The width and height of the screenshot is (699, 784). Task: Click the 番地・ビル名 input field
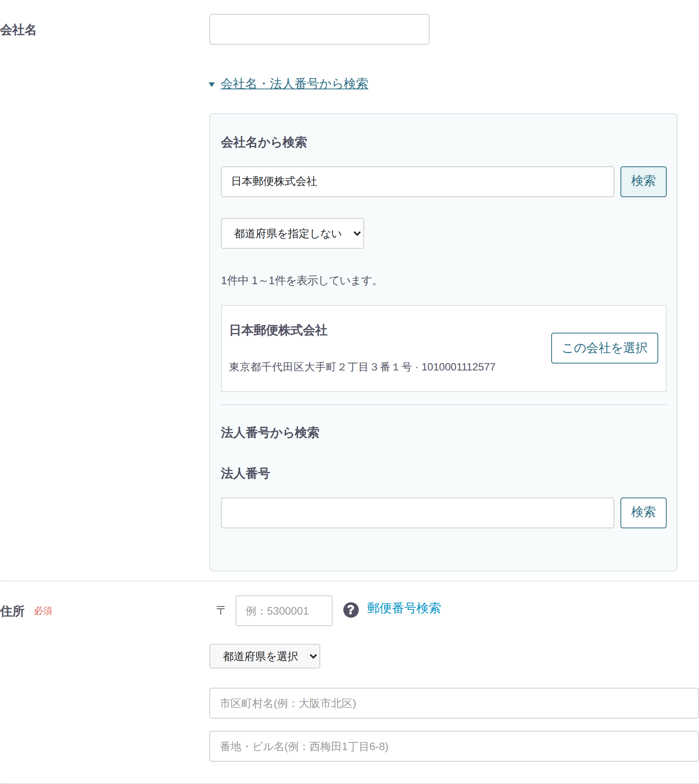pyautogui.click(x=454, y=746)
